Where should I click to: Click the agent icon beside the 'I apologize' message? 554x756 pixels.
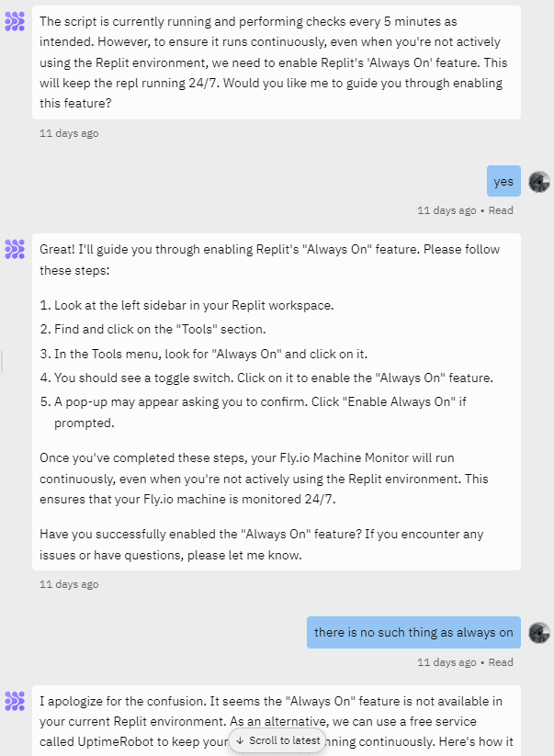15,701
